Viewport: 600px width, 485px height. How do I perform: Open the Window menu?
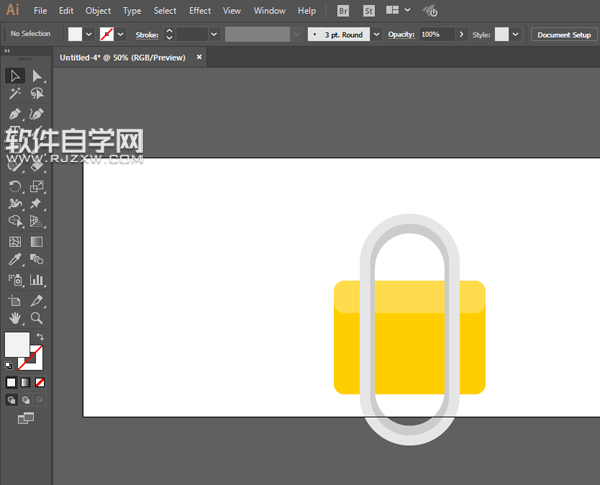tap(269, 11)
